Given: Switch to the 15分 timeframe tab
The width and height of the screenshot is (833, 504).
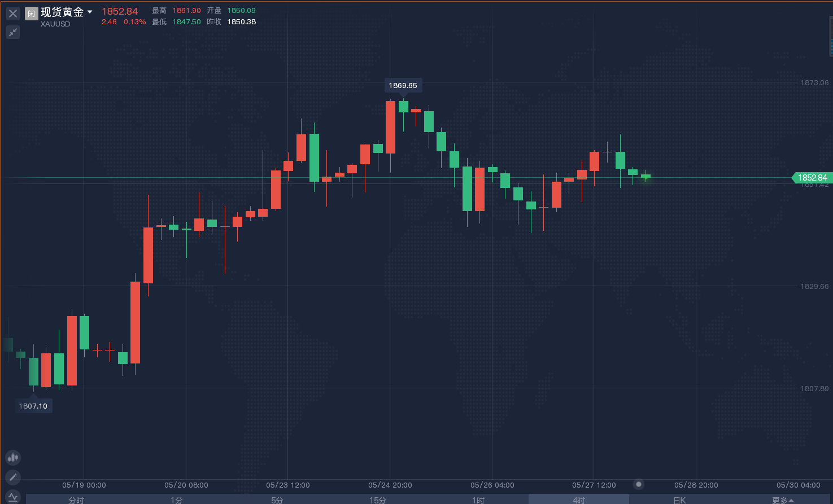Looking at the screenshot, I should [378, 499].
